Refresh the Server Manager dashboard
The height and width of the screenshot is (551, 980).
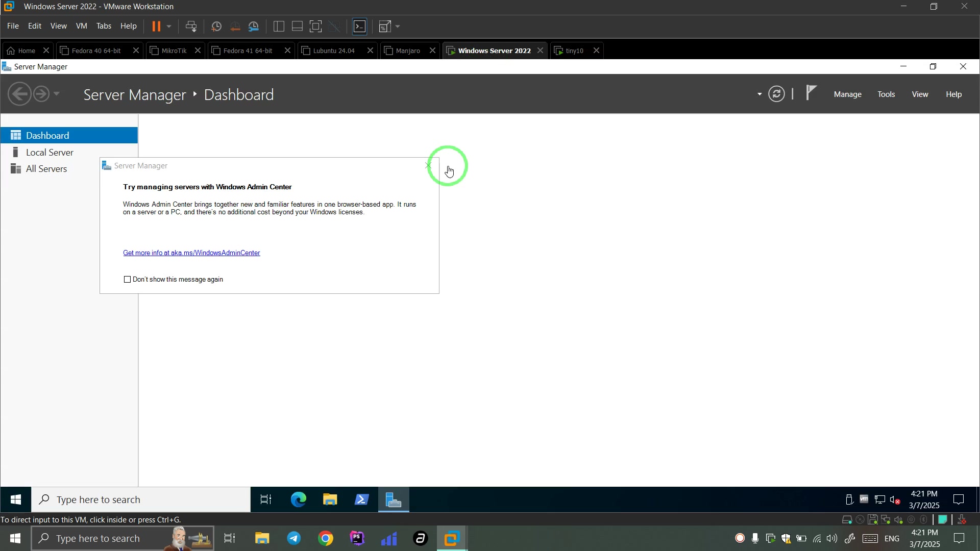776,94
